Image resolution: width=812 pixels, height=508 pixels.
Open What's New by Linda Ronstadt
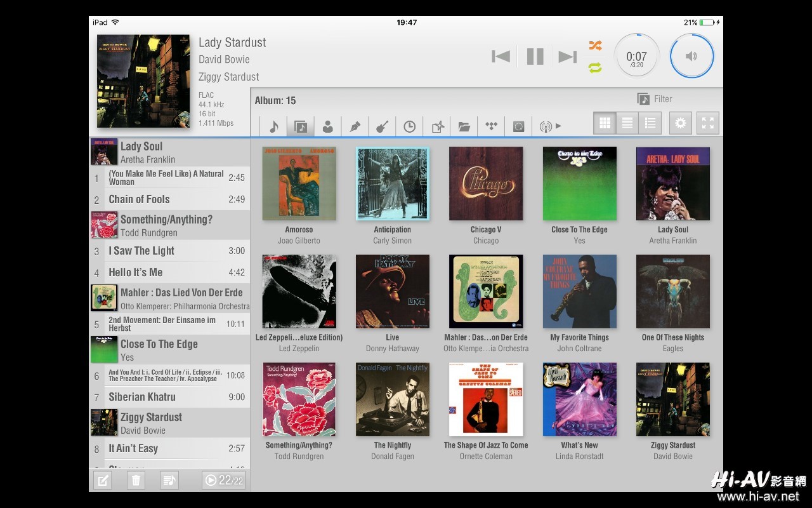click(x=579, y=399)
